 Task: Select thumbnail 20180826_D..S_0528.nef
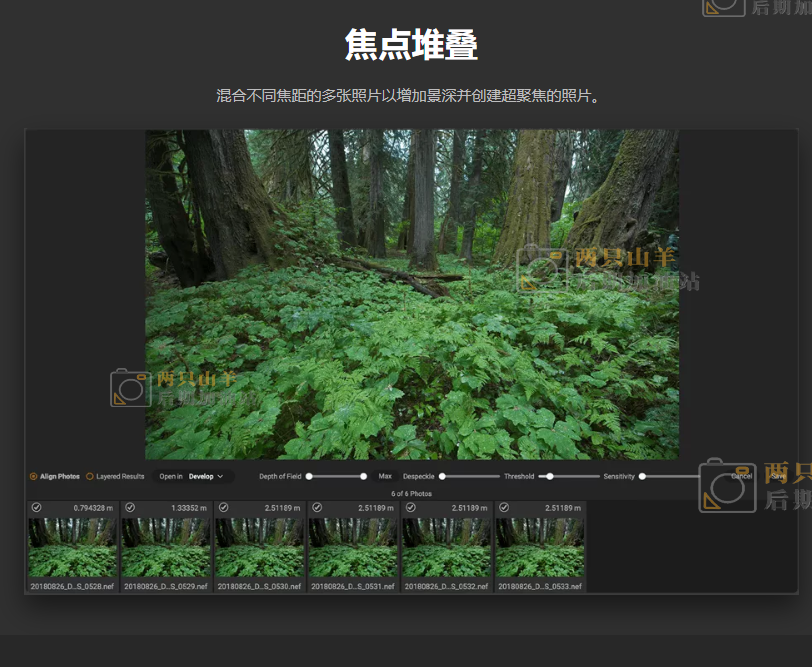72,548
